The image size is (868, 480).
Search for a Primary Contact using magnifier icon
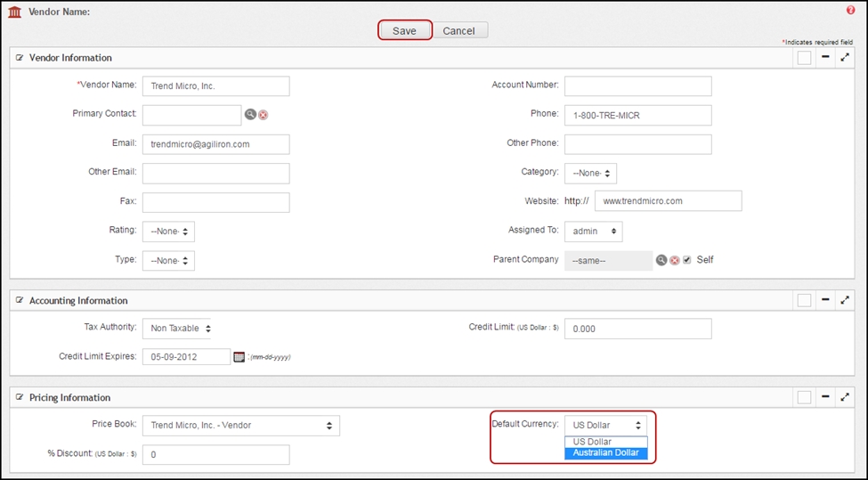click(250, 114)
